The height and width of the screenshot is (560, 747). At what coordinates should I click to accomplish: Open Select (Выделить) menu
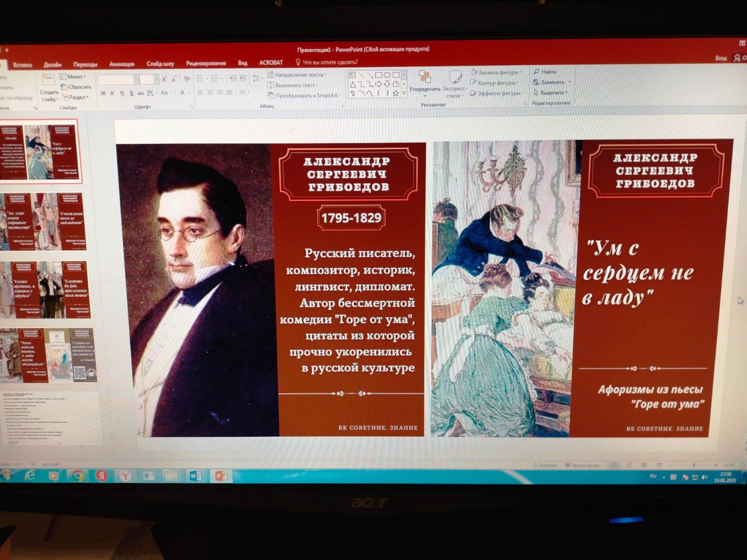(x=550, y=92)
